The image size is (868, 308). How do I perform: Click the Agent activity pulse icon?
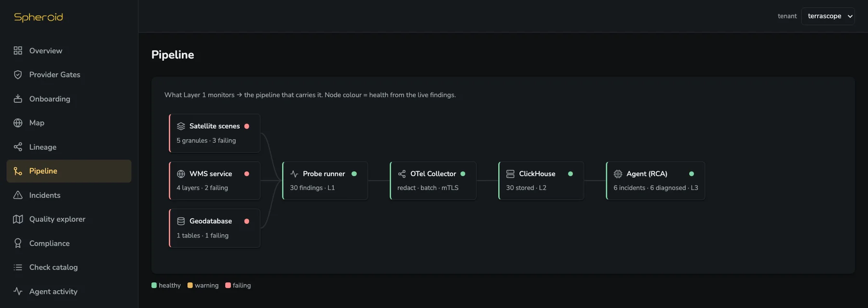tap(18, 291)
